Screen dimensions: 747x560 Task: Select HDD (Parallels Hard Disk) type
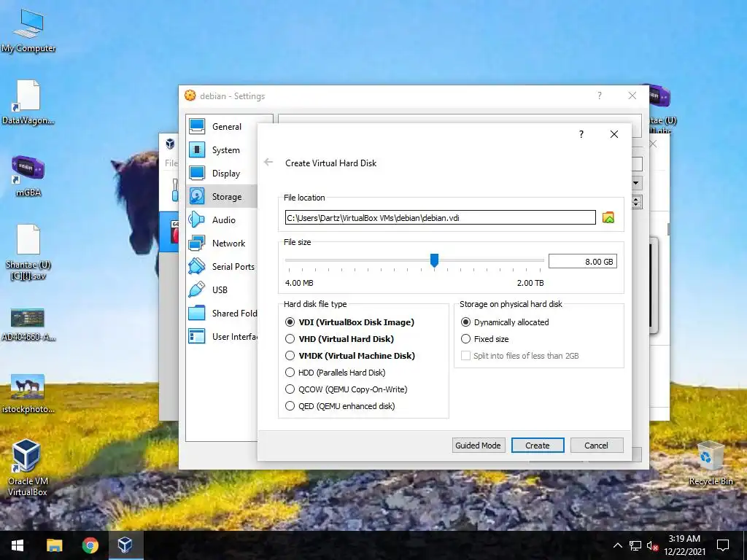pyautogui.click(x=336, y=373)
